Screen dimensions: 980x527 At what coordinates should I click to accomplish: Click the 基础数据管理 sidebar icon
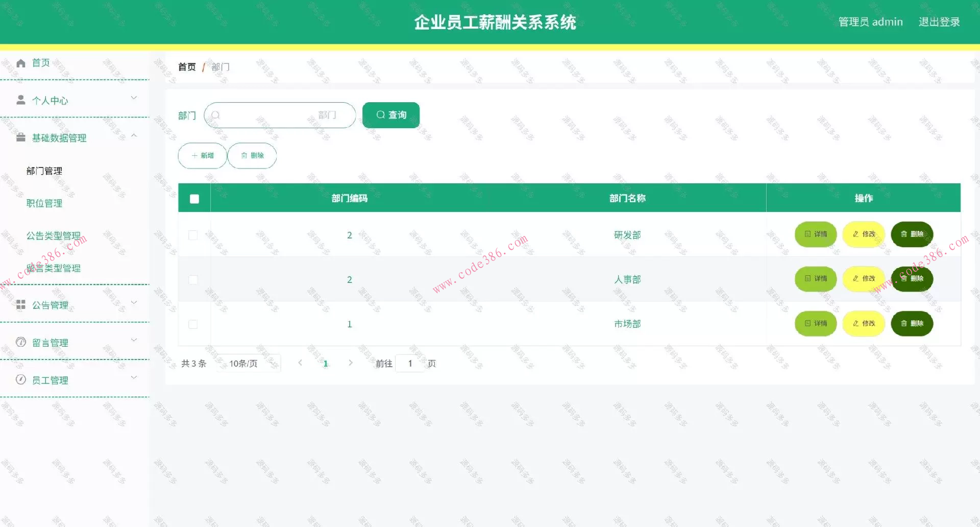tap(21, 137)
